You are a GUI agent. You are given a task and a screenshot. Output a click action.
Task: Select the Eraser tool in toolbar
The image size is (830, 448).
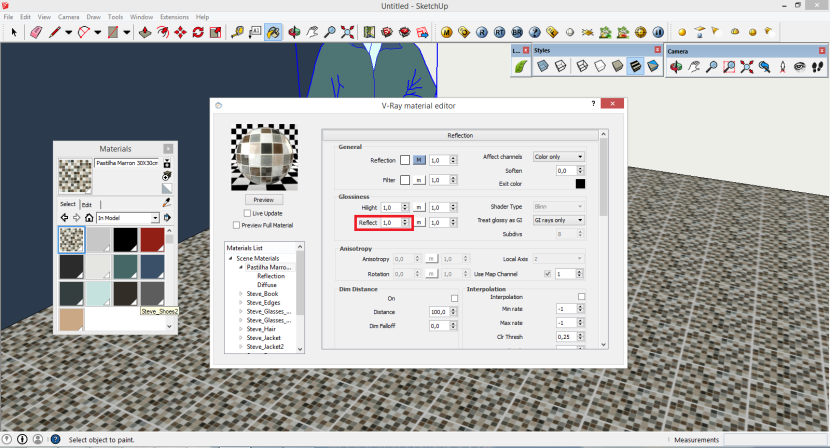(36, 32)
